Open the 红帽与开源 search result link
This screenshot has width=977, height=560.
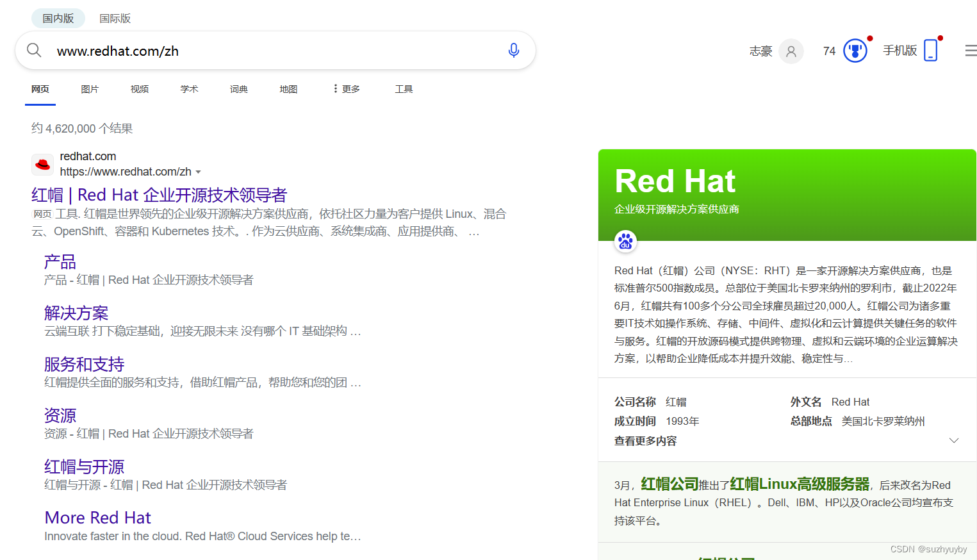(x=84, y=466)
